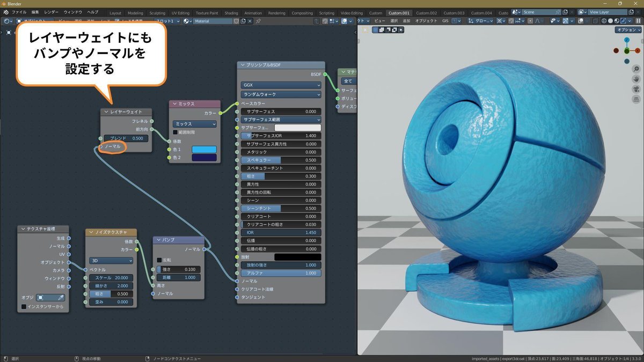Click the new scene icon next to Scene field
The height and width of the screenshot is (362, 644).
(565, 12)
